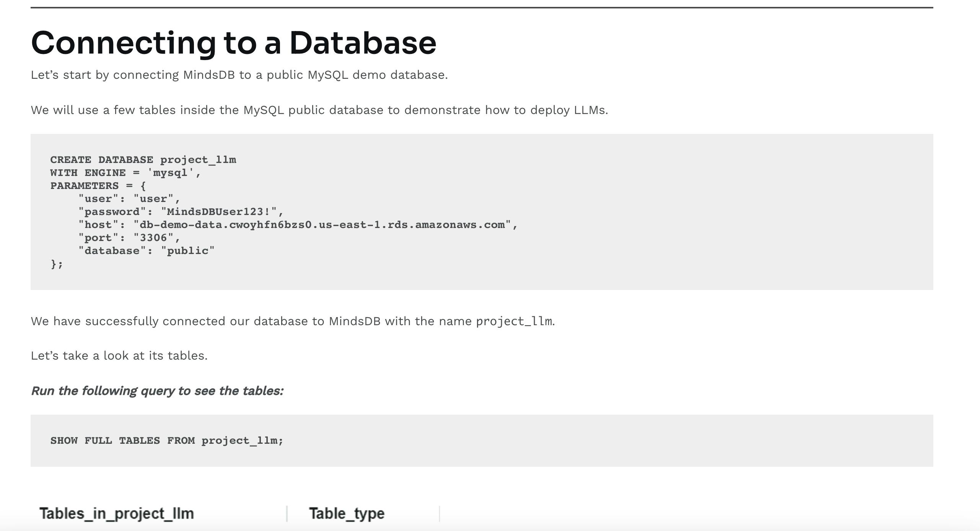Click the italic "Run the following query" text
This screenshot has width=980, height=531.
(157, 391)
